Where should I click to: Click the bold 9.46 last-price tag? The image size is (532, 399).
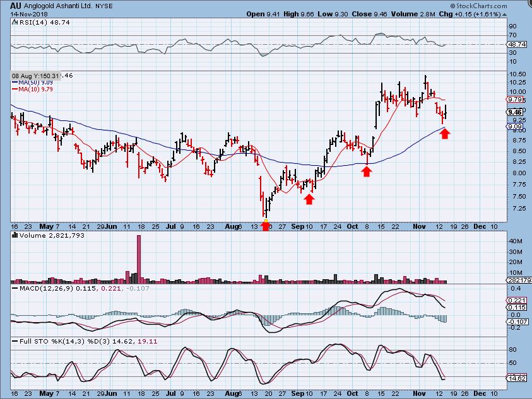click(515, 112)
